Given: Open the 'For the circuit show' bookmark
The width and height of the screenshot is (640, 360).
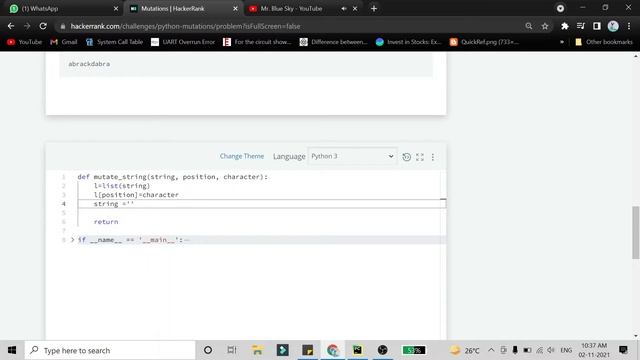Looking at the screenshot, I should click(x=258, y=42).
